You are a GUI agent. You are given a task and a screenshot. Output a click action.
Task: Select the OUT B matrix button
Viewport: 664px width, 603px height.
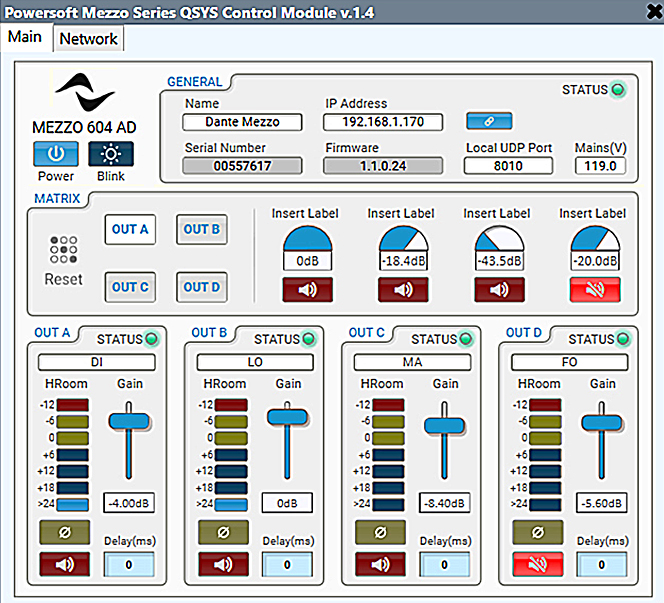[x=202, y=230]
